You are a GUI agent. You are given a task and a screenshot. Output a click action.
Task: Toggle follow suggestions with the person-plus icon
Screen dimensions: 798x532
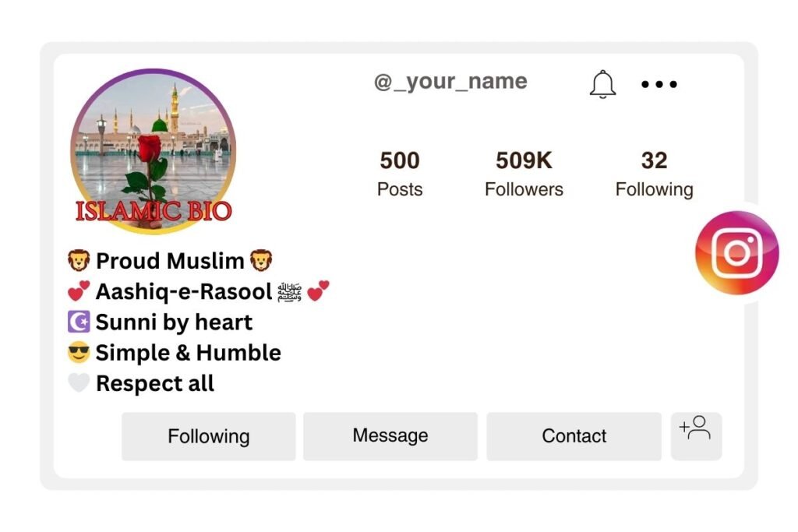pos(696,435)
